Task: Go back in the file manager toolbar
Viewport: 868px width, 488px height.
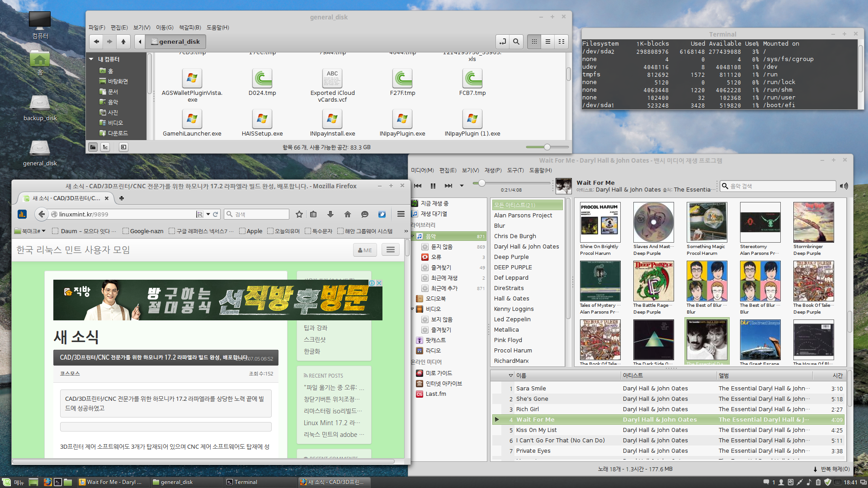Action: [96, 42]
